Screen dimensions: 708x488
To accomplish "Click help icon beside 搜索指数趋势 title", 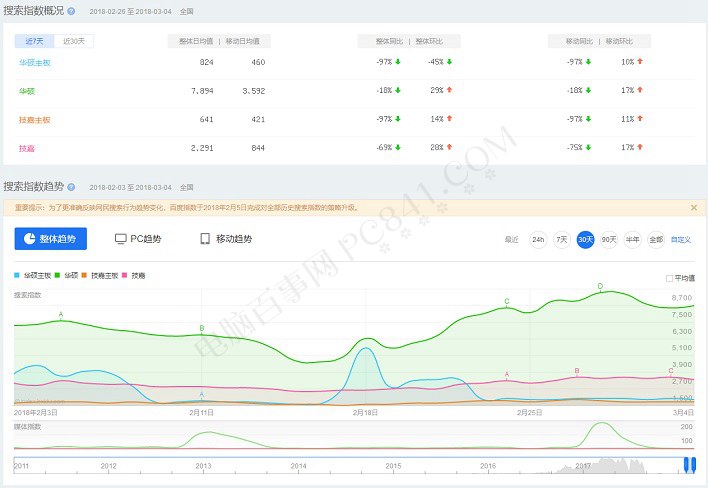I will 71,187.
